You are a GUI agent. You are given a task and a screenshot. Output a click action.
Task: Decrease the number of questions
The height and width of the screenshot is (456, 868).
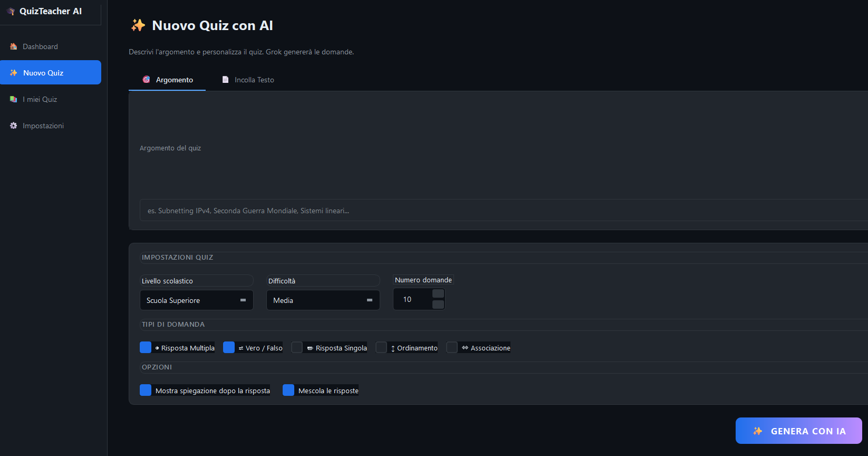pyautogui.click(x=438, y=305)
